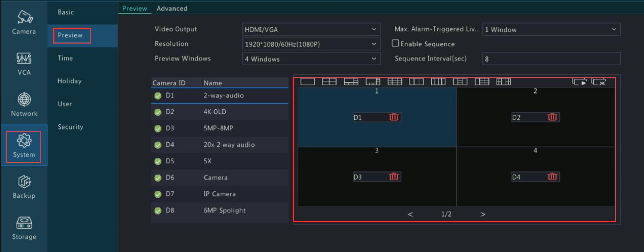This screenshot has height=252, width=644.
Task: Open the Security menu item
Action: [71, 127]
